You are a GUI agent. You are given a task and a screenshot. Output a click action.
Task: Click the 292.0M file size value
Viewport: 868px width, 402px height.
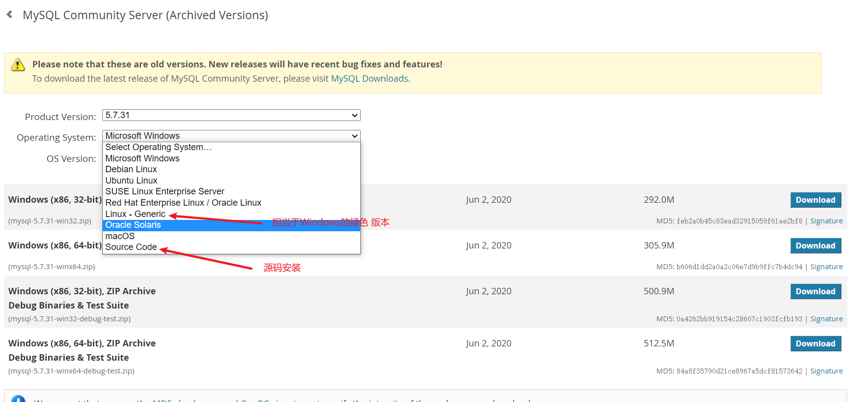659,200
